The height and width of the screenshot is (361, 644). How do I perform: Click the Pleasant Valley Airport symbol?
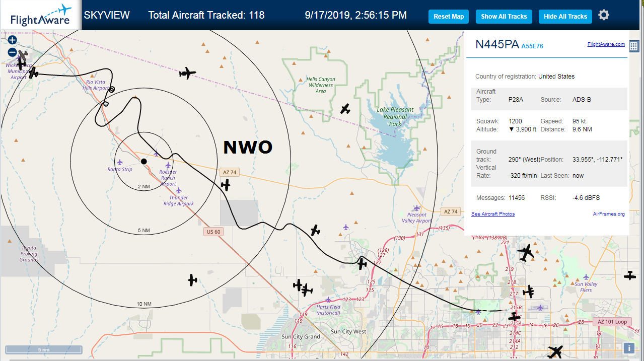[416, 208]
